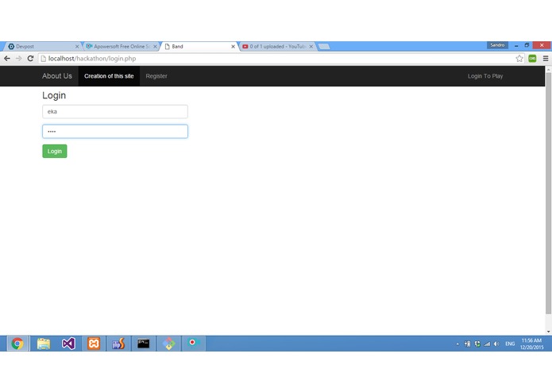Open File Explorer from the taskbar
Image resolution: width=552 pixels, height=392 pixels.
point(44,344)
